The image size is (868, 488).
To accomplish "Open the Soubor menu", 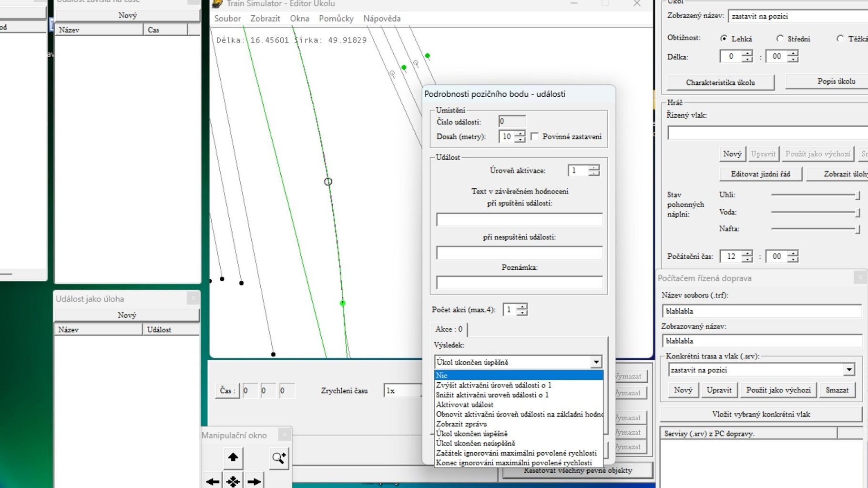I will 227,19.
